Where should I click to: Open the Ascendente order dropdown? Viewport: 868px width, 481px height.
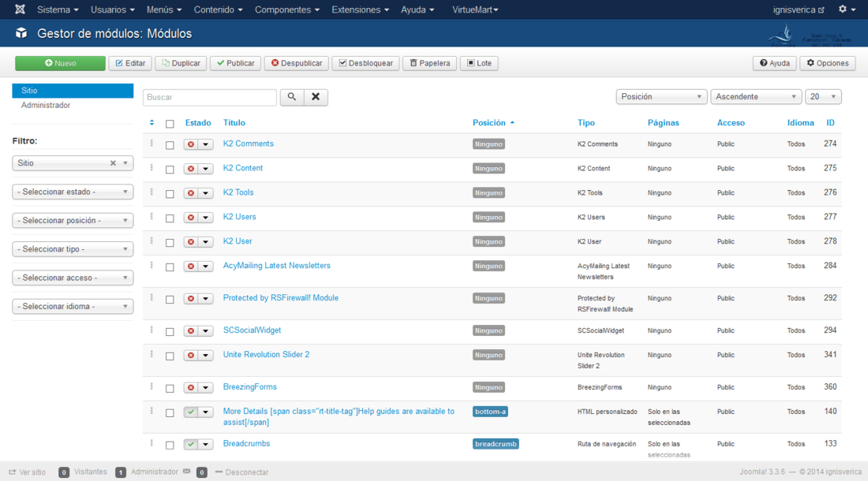click(756, 97)
